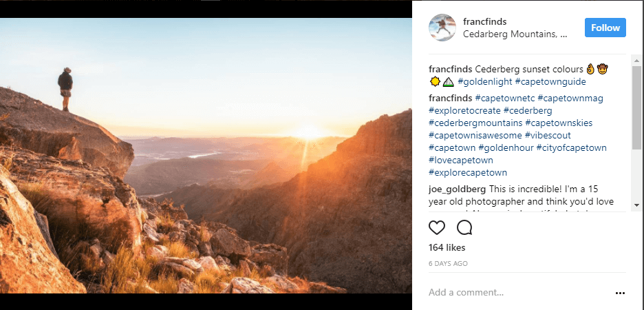
Task: Open the #goldenhour hashtag
Action: tap(506, 147)
